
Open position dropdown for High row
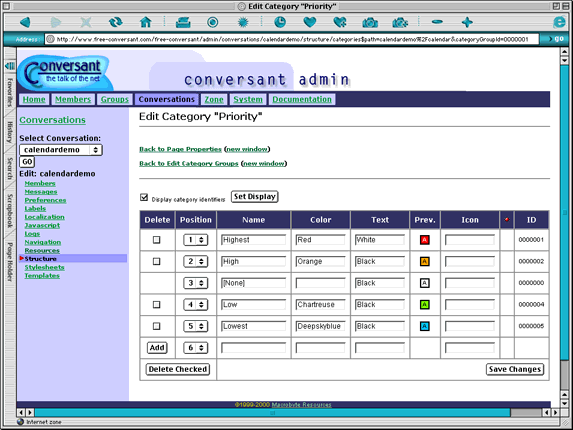pos(196,262)
